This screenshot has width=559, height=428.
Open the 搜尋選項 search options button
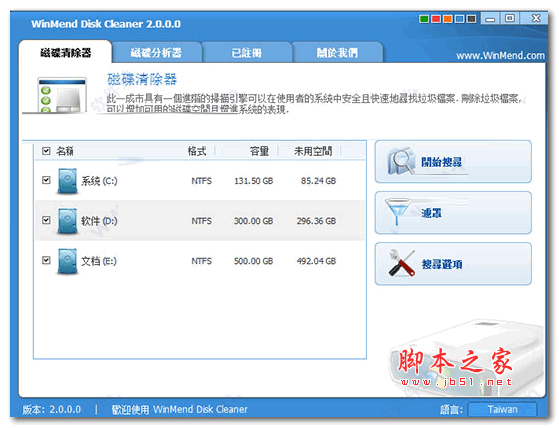[x=453, y=264]
